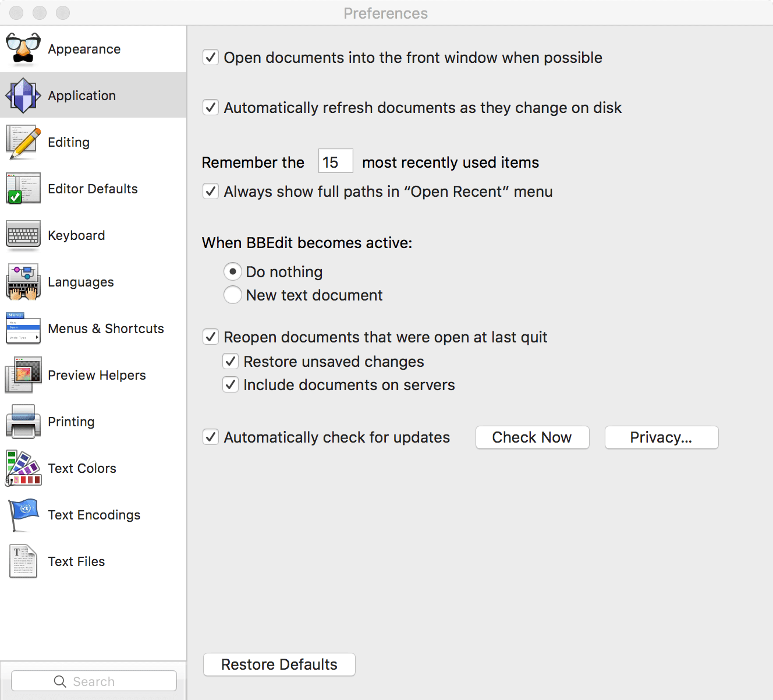Toggle Open documents into front window checkbox
Screen dimensions: 773x700
(x=211, y=57)
